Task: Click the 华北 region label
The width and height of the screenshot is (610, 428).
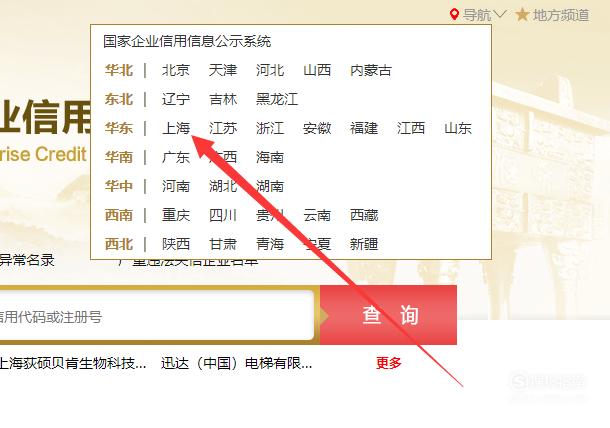Action: tap(119, 70)
